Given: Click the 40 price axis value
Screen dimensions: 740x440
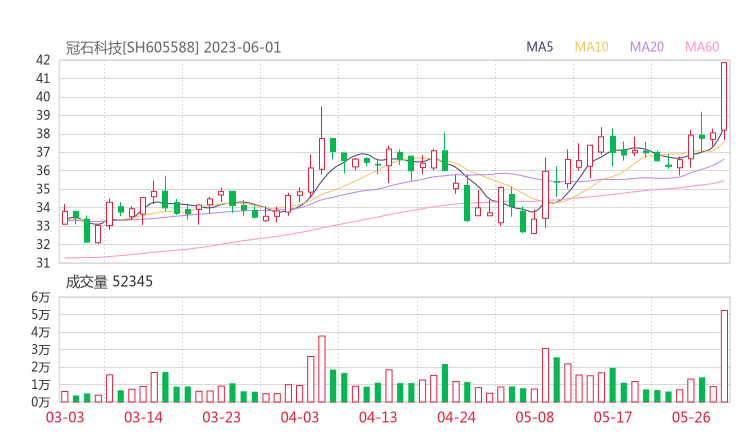Looking at the screenshot, I should [43, 97].
